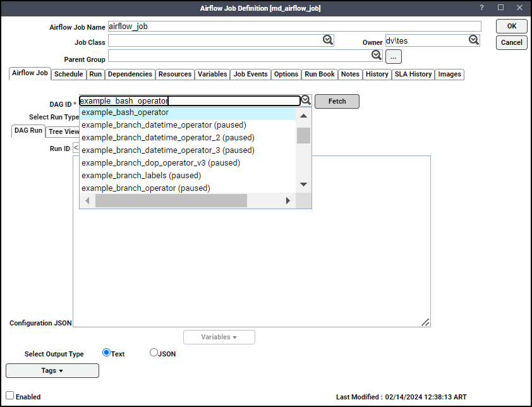Choose example_branch_datetime_operator_3 (paused) option
This screenshot has height=407, width=532.
[x=188, y=150]
